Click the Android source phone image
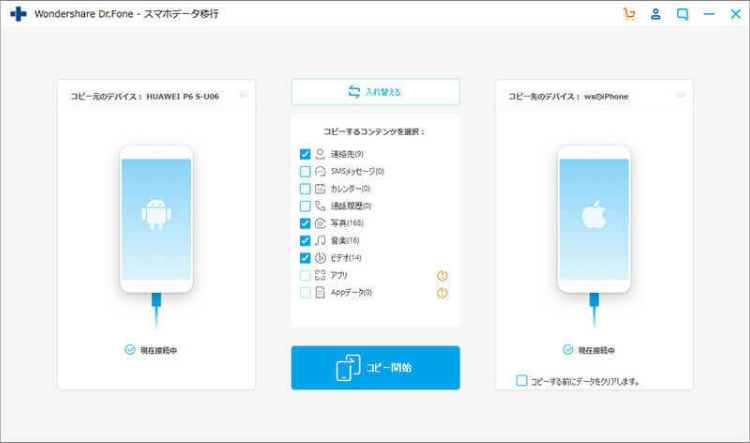750x443 pixels. pos(155,219)
